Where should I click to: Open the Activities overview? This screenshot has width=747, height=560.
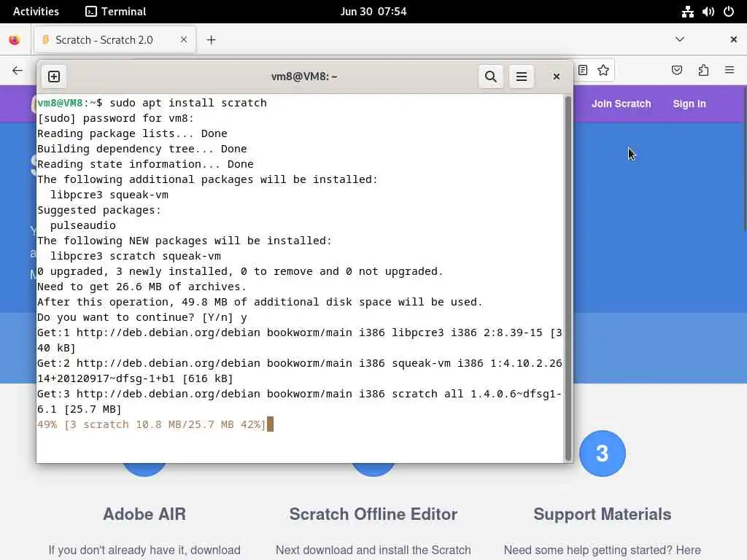click(x=36, y=12)
